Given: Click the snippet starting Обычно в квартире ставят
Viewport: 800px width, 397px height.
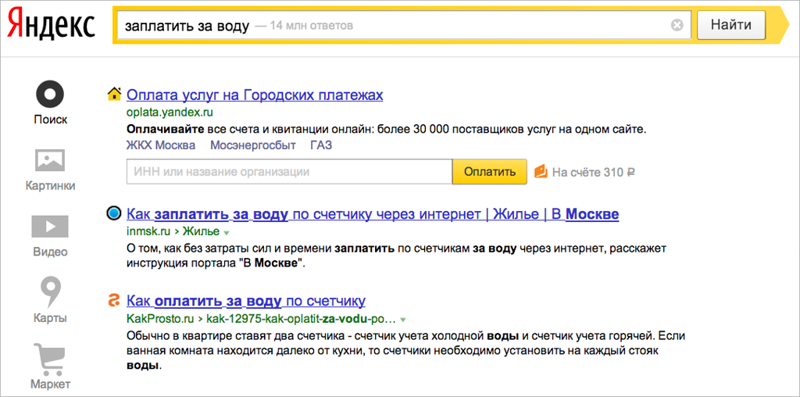Looking at the screenshot, I should pyautogui.click(x=405, y=351).
